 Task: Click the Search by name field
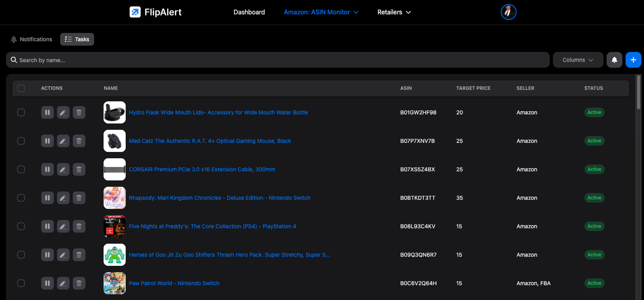click(x=278, y=60)
